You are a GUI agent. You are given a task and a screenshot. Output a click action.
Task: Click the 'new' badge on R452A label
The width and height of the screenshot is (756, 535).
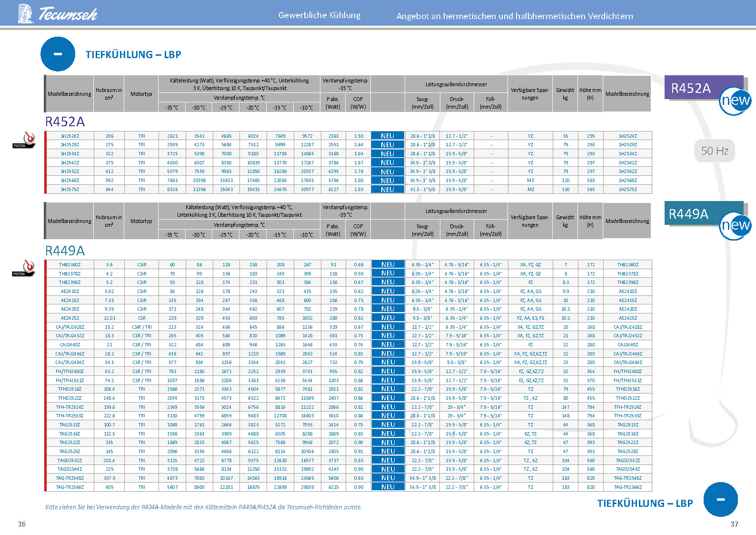click(735, 101)
